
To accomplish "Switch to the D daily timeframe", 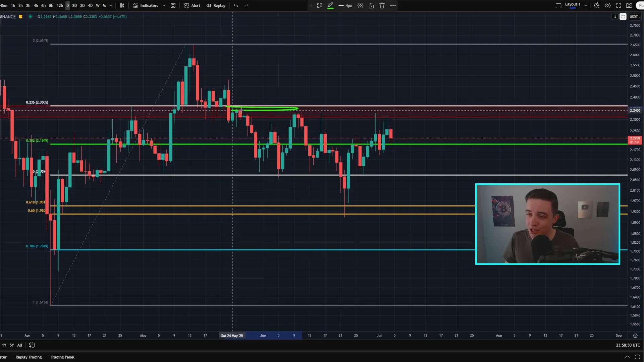I will pyautogui.click(x=67, y=5).
